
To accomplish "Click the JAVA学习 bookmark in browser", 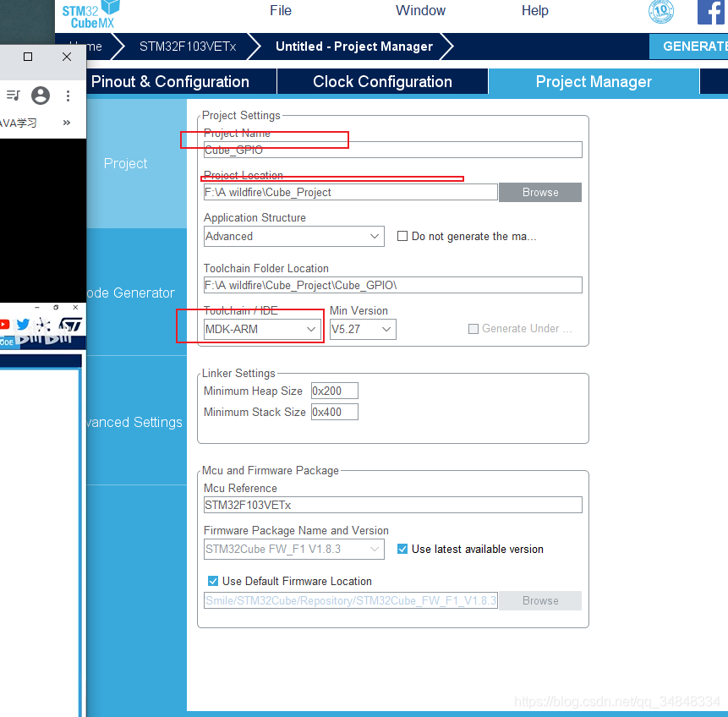I will click(x=19, y=123).
